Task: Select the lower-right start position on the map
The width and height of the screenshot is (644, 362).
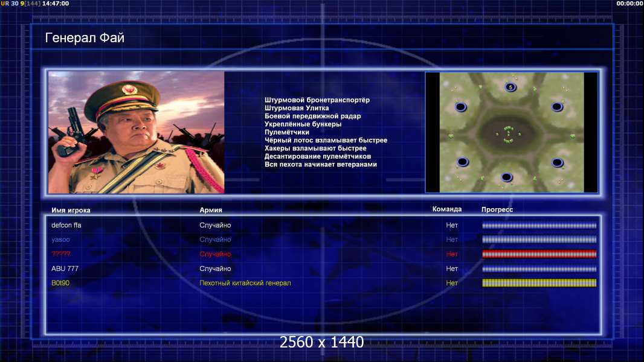Action: coord(558,163)
